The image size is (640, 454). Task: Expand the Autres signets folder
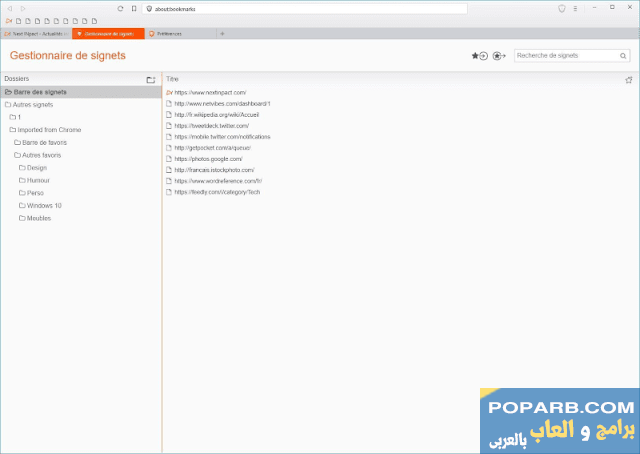pos(33,104)
